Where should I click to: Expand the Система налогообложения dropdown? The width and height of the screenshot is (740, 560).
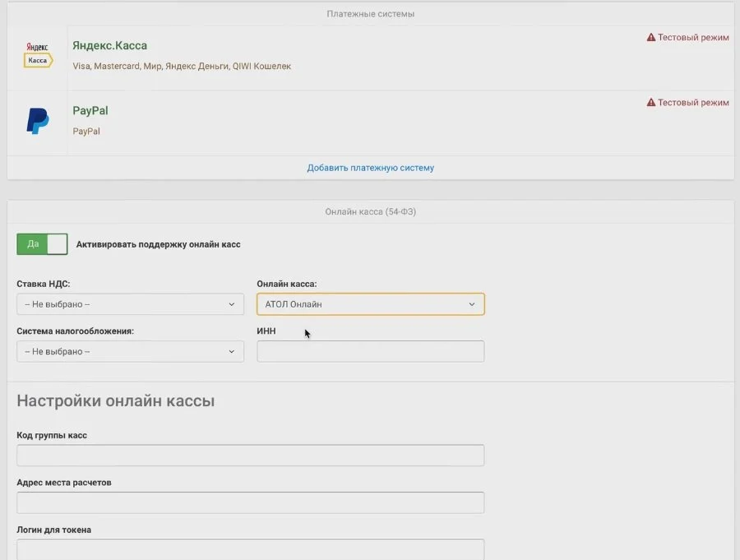[x=130, y=351]
